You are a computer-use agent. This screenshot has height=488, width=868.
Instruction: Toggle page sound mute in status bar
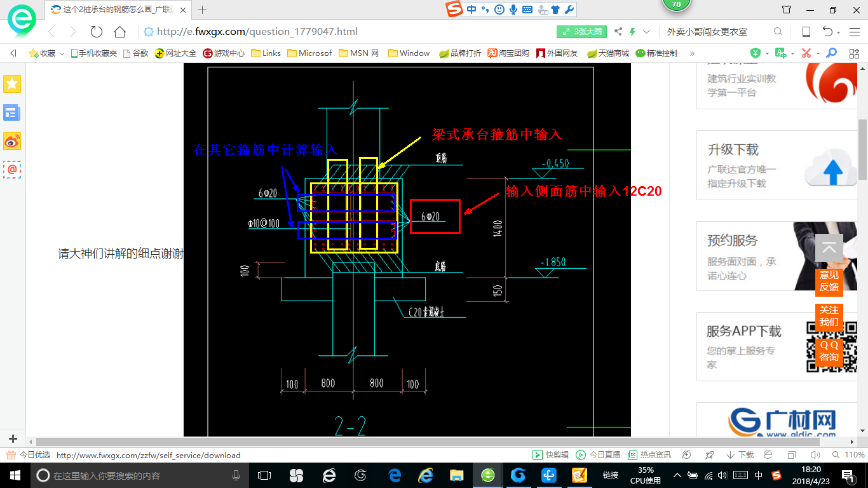[814, 455]
